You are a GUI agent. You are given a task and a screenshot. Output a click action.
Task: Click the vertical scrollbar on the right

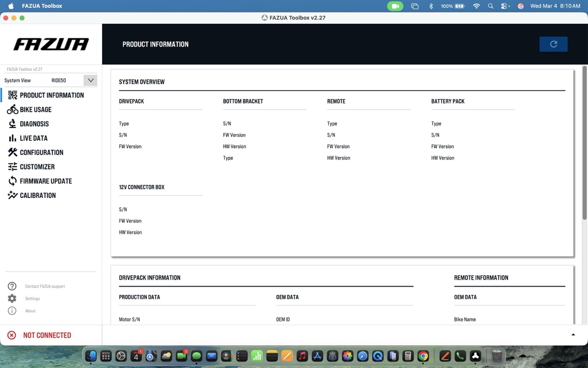(584, 143)
